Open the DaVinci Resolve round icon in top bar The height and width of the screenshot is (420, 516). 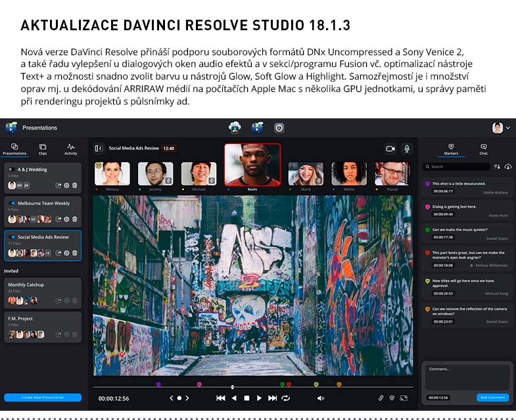click(x=279, y=128)
